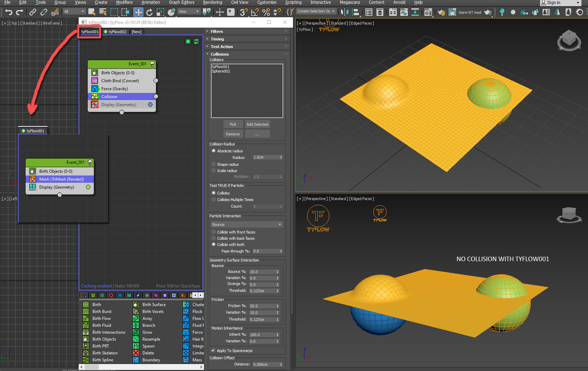Toggle the Percent Snap icon
This screenshot has width=588, height=371.
coord(266,12)
